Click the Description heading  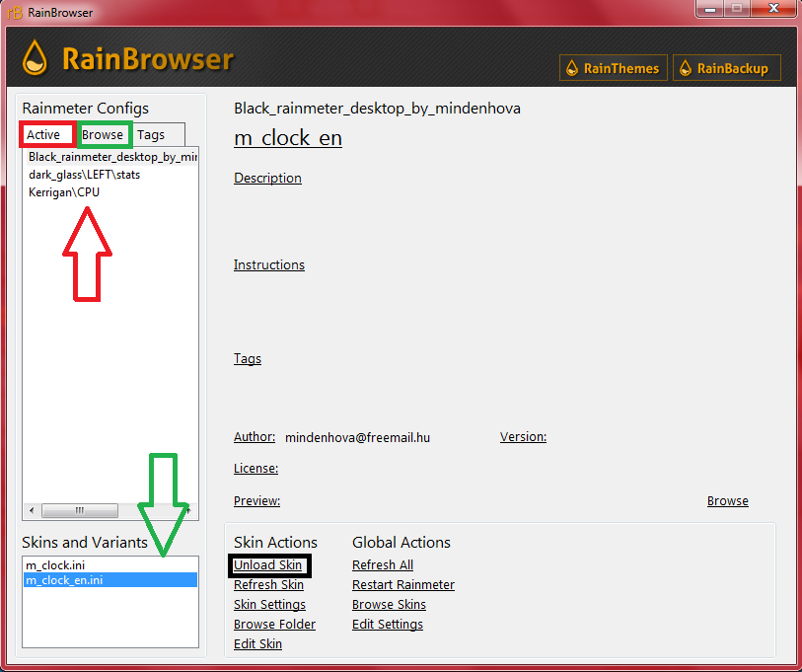click(x=267, y=178)
